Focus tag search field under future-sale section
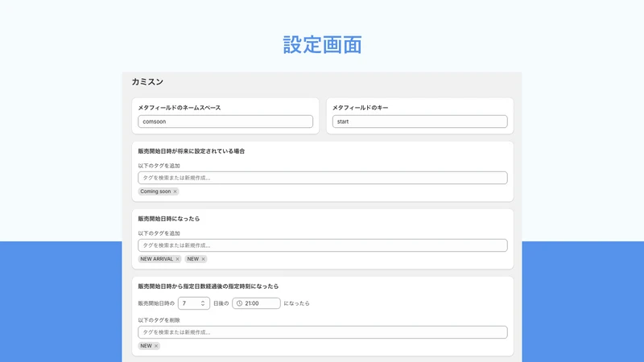The width and height of the screenshot is (644, 362). tap(323, 178)
